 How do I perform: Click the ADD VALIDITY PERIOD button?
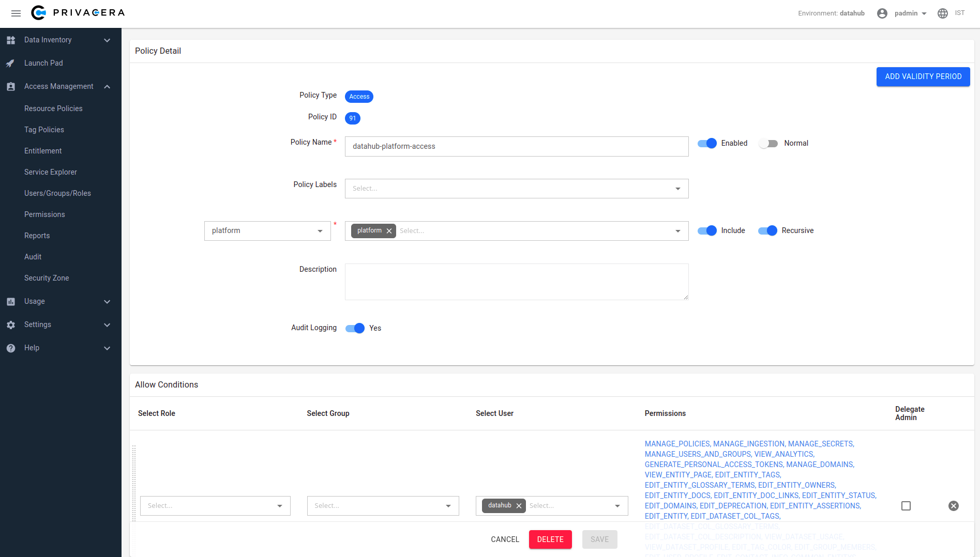[923, 76]
